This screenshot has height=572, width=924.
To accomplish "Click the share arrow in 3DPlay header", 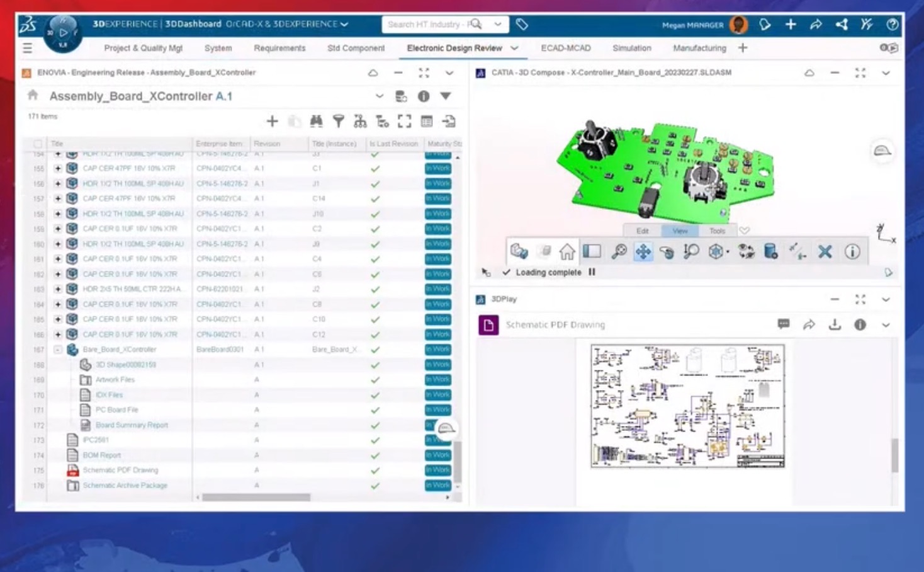I will pyautogui.click(x=809, y=324).
